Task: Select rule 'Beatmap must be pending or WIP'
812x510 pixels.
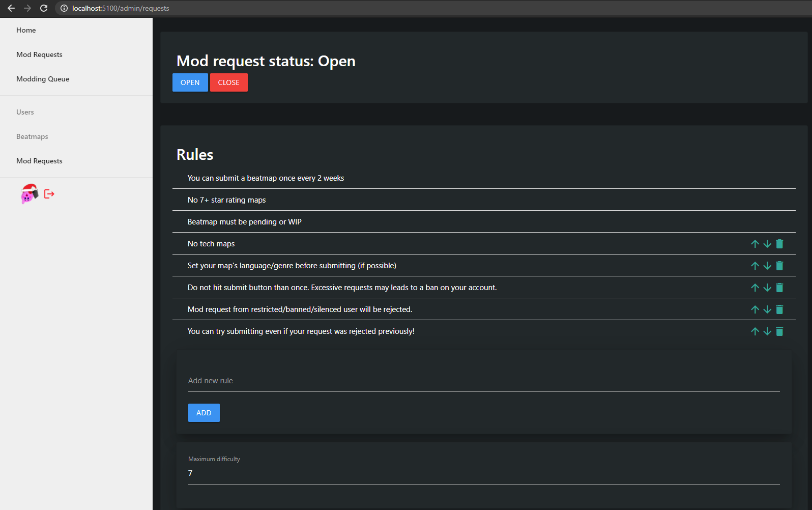Action: point(484,222)
